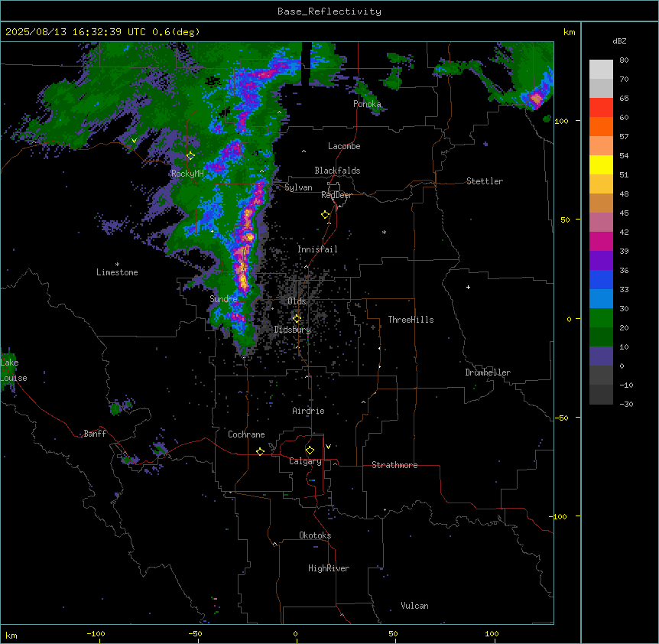Click the Innisfail city label
The width and height of the screenshot is (659, 644).
pos(317,249)
